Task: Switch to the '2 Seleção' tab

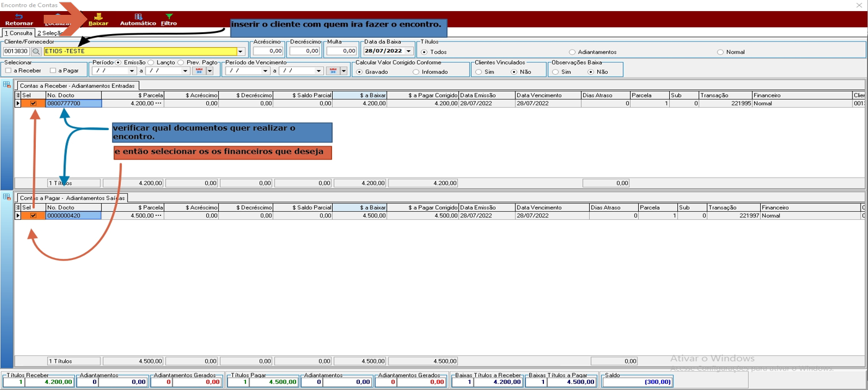Action: click(50, 33)
